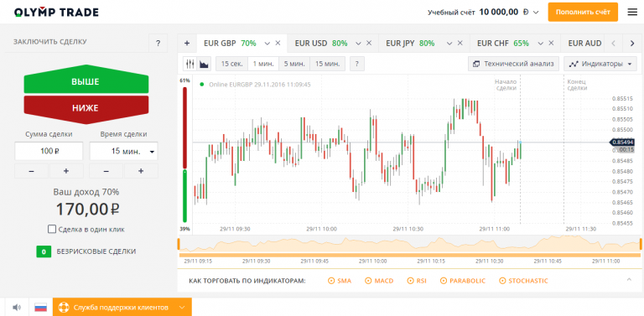Show the next asset tabs with the right arrow
The width and height of the screenshot is (644, 316).
(x=631, y=43)
